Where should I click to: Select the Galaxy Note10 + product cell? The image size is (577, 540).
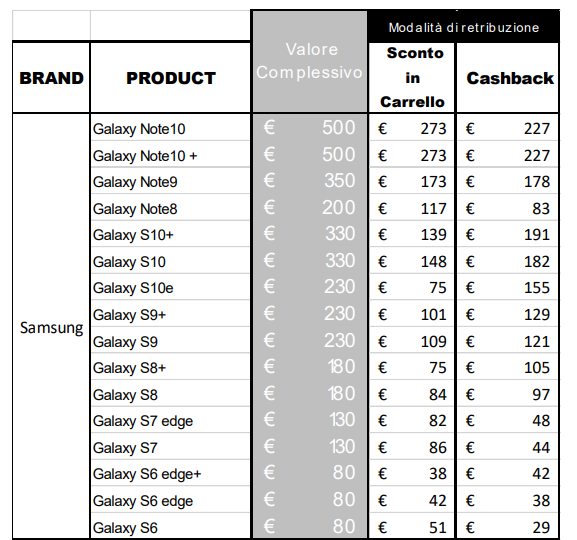click(170, 155)
